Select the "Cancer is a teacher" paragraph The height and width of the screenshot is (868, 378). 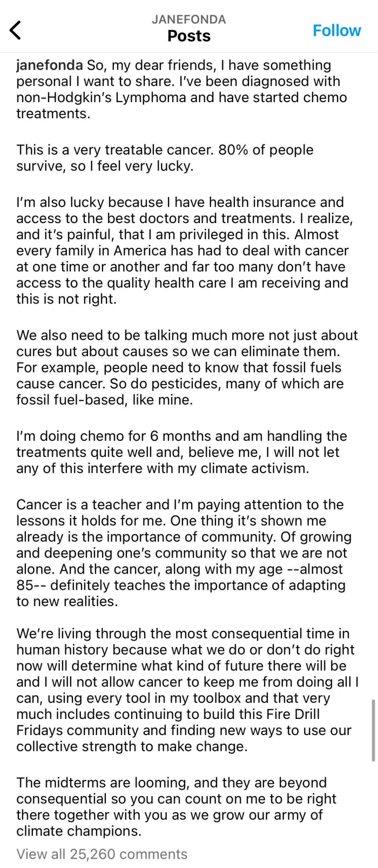(184, 553)
